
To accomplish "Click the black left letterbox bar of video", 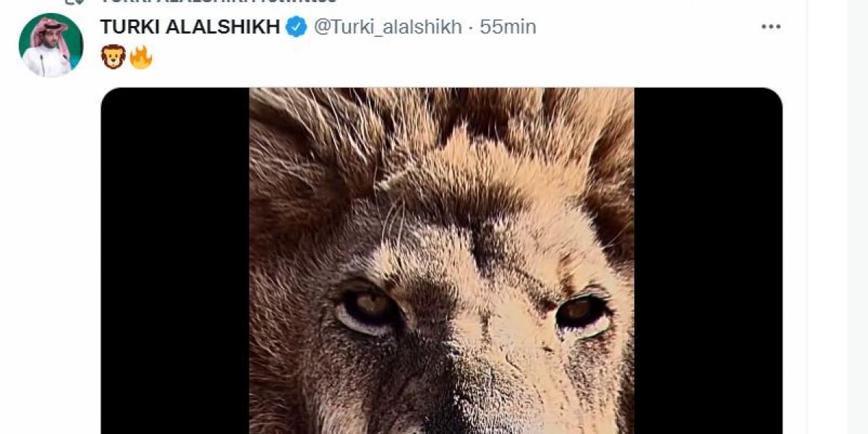I will (175, 260).
